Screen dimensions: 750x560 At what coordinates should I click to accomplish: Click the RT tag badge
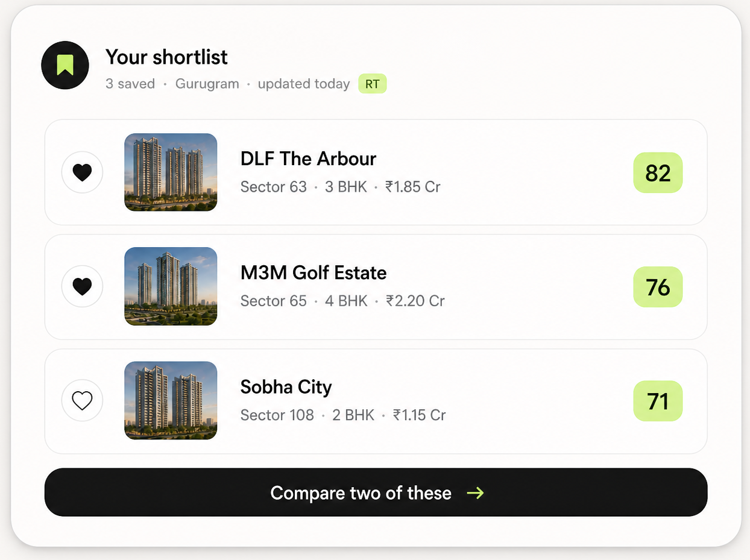(372, 84)
